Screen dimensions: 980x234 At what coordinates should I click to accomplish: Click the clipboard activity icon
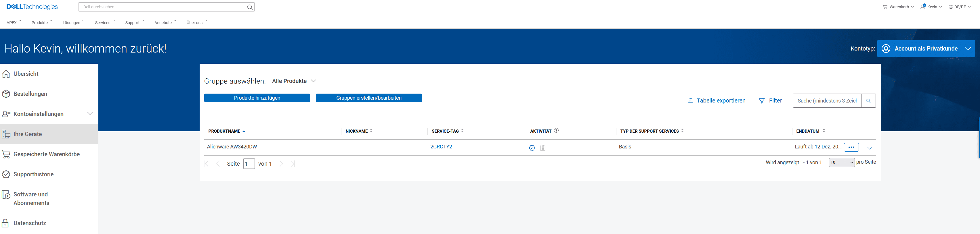543,148
